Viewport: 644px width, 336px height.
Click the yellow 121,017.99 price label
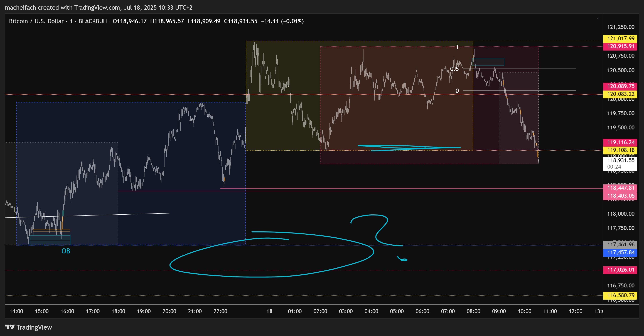click(x=621, y=38)
